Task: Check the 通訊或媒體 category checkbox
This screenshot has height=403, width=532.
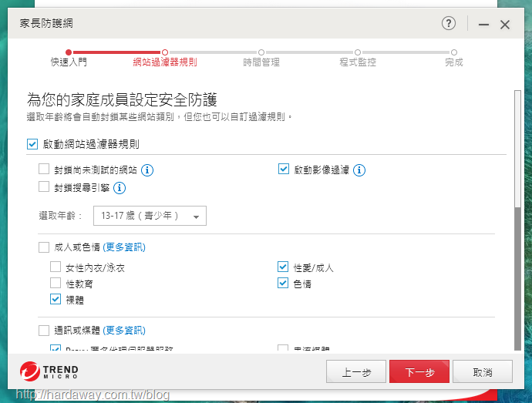Action: (44, 331)
